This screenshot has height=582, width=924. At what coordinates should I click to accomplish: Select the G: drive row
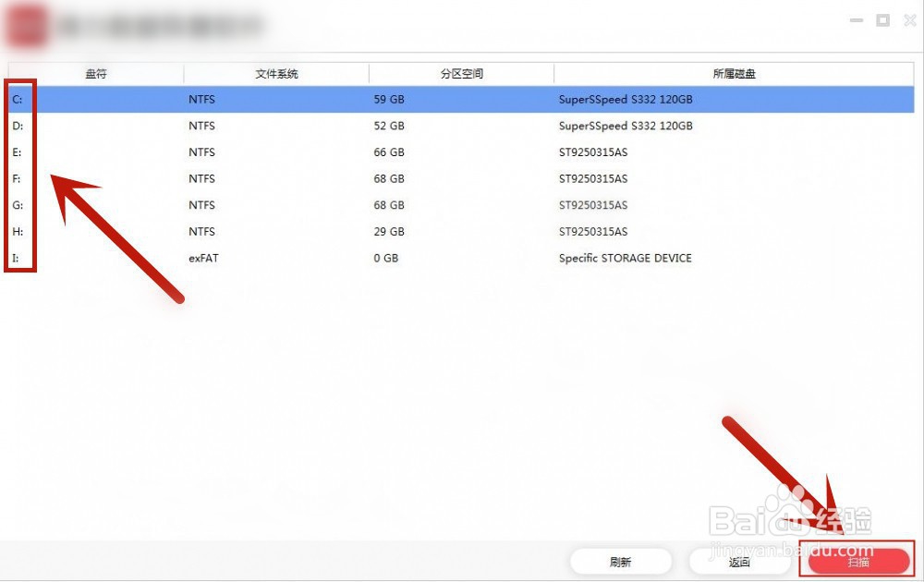461,205
